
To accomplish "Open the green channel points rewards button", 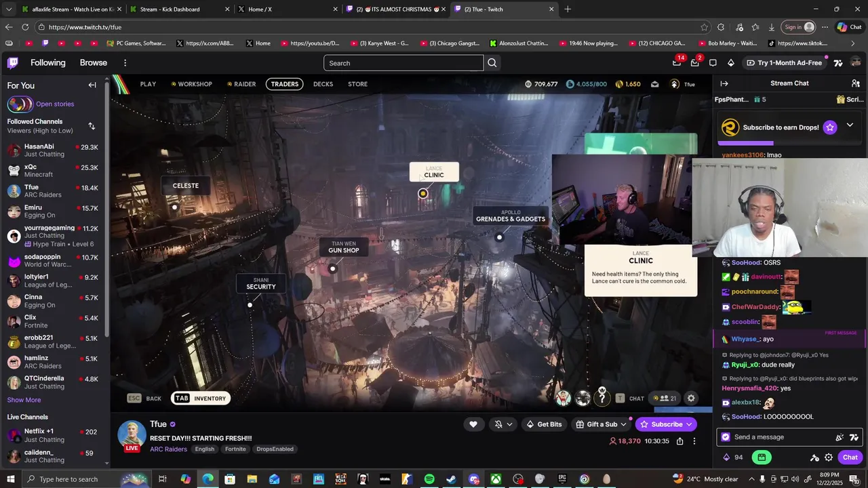I will point(762,457).
